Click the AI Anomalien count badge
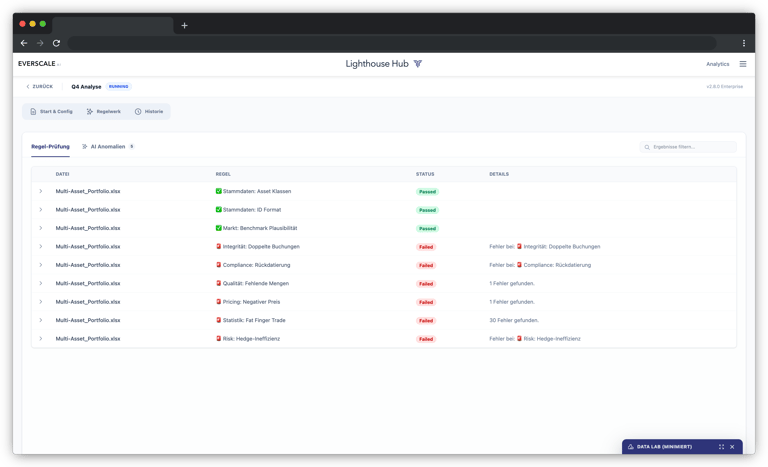The height and width of the screenshot is (467, 768). [131, 147]
